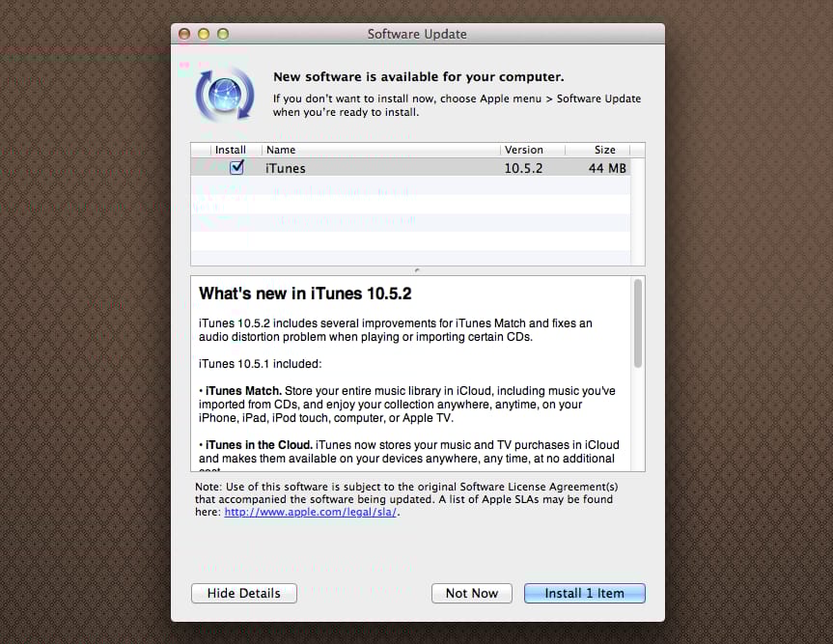Click the Software Update globe icon
This screenshot has height=644, width=833.
(225, 94)
